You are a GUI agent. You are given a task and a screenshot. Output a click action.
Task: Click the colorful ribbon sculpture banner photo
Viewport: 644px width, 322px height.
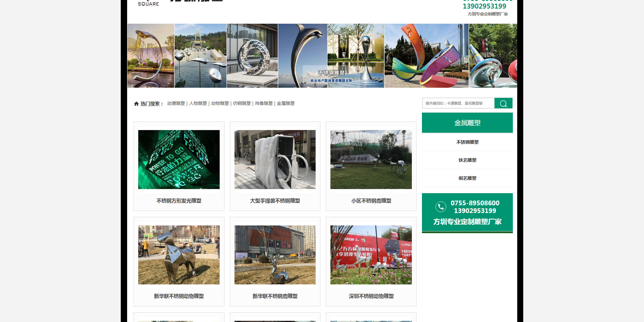point(426,56)
